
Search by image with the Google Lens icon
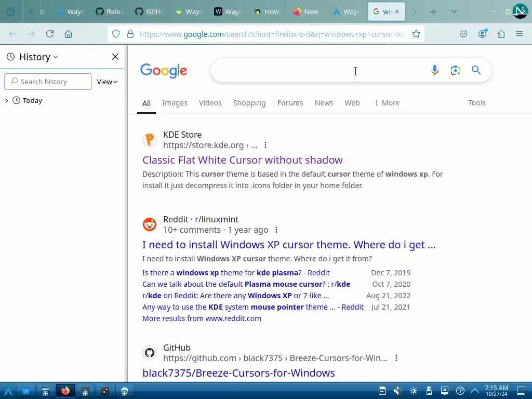pos(455,70)
